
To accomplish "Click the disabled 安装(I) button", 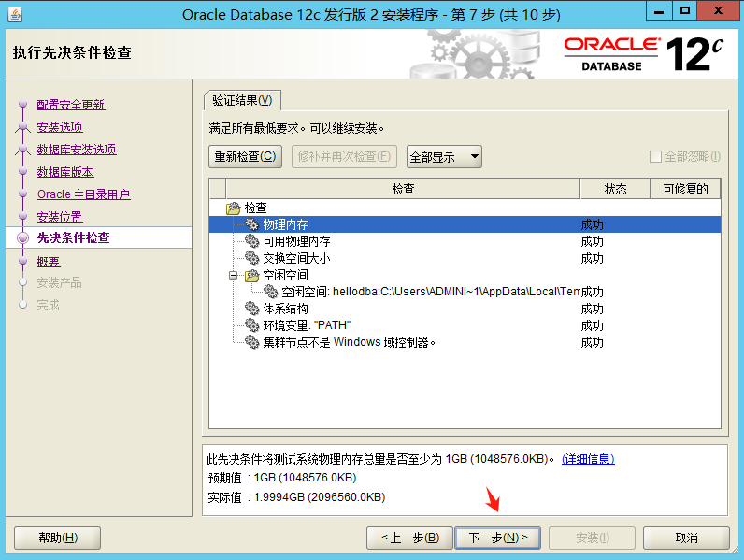I will click(x=593, y=538).
